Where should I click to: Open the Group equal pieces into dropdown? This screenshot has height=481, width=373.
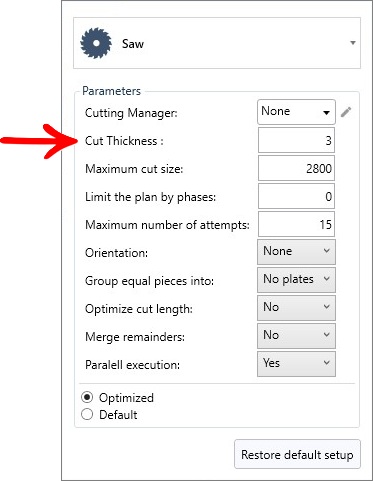click(296, 280)
